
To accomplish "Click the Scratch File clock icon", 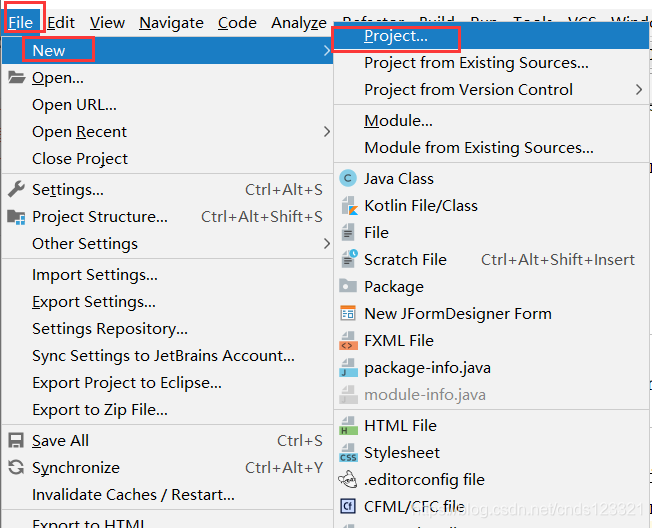I will click(x=349, y=259).
